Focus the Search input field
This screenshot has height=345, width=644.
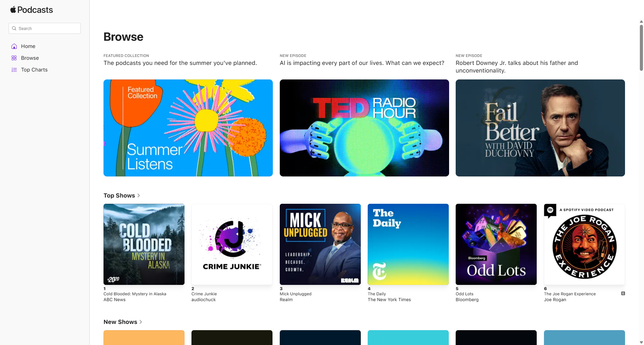click(x=44, y=28)
